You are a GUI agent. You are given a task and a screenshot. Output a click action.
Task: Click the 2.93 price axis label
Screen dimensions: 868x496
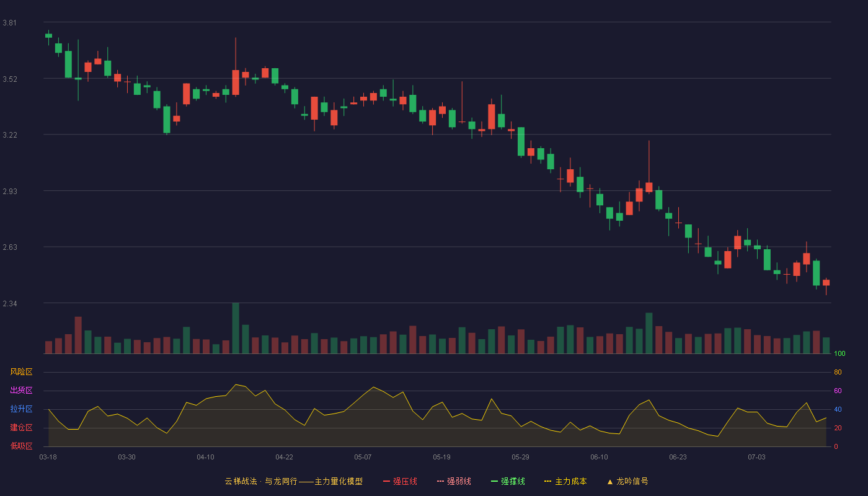click(x=9, y=191)
